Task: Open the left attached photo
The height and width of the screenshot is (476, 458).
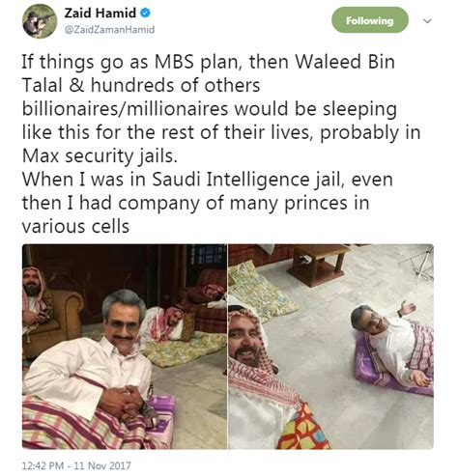Action: 125,347
